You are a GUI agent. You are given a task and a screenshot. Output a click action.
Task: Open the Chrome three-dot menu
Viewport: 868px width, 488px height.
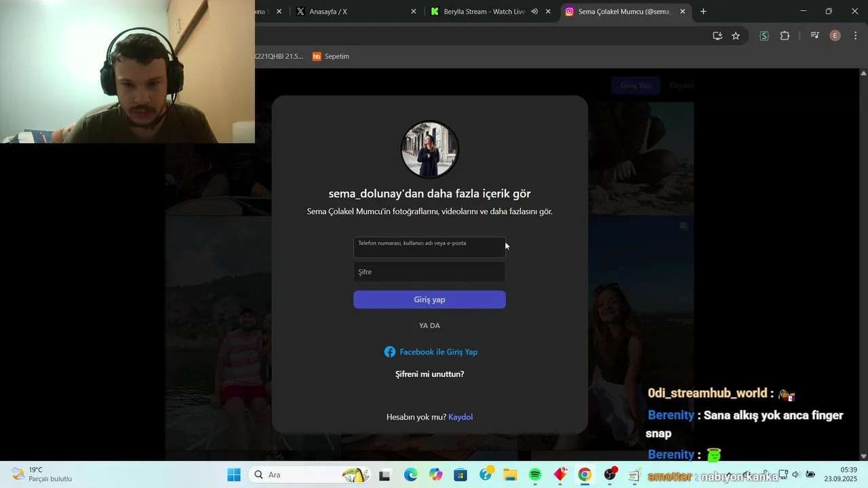tap(855, 36)
